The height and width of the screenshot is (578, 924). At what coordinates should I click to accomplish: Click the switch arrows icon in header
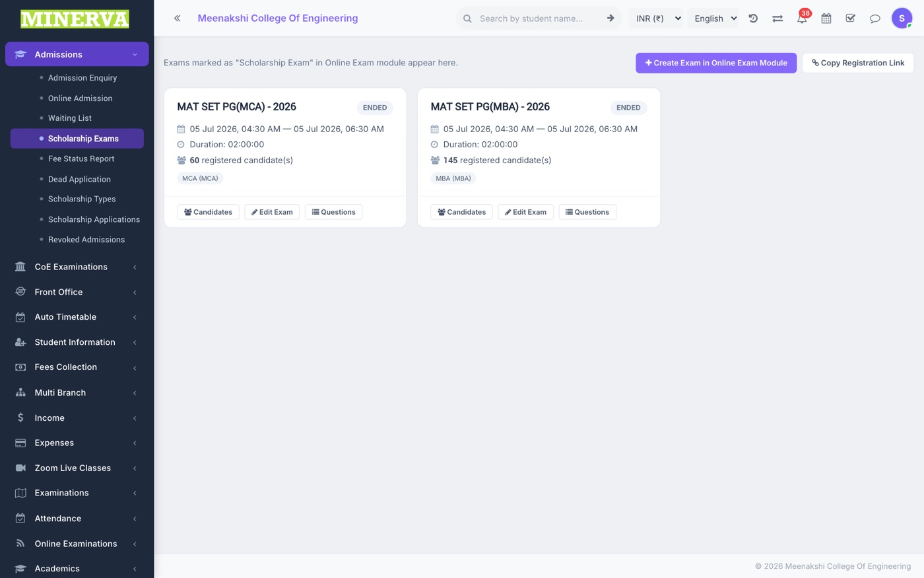[777, 18]
